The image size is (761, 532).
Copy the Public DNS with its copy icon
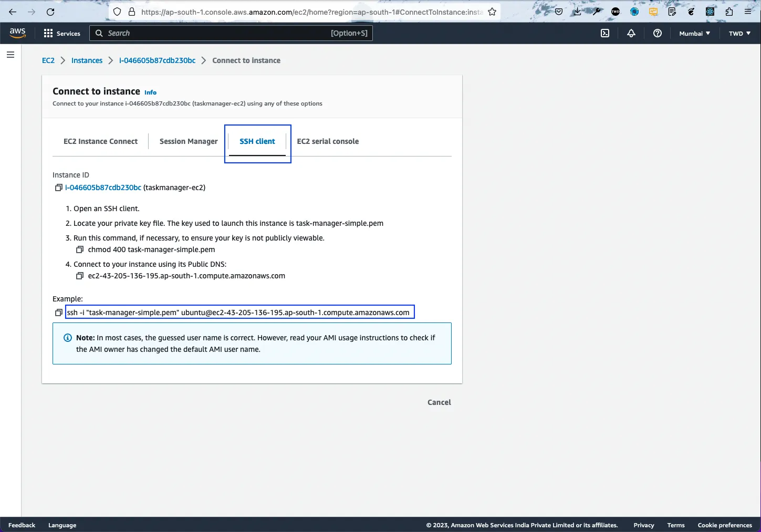click(x=80, y=276)
